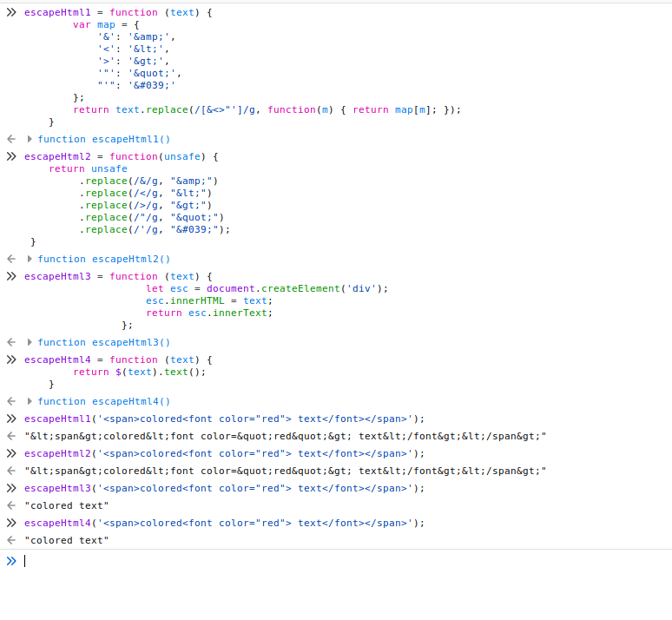
Task: Click input chevron beside escapeHtml3 definition
Action: 11,276
